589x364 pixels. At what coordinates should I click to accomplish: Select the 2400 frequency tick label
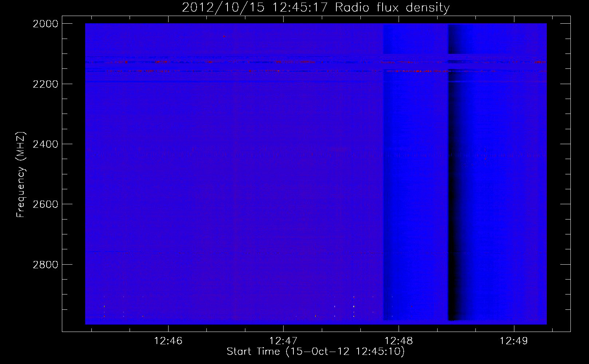[x=46, y=144]
